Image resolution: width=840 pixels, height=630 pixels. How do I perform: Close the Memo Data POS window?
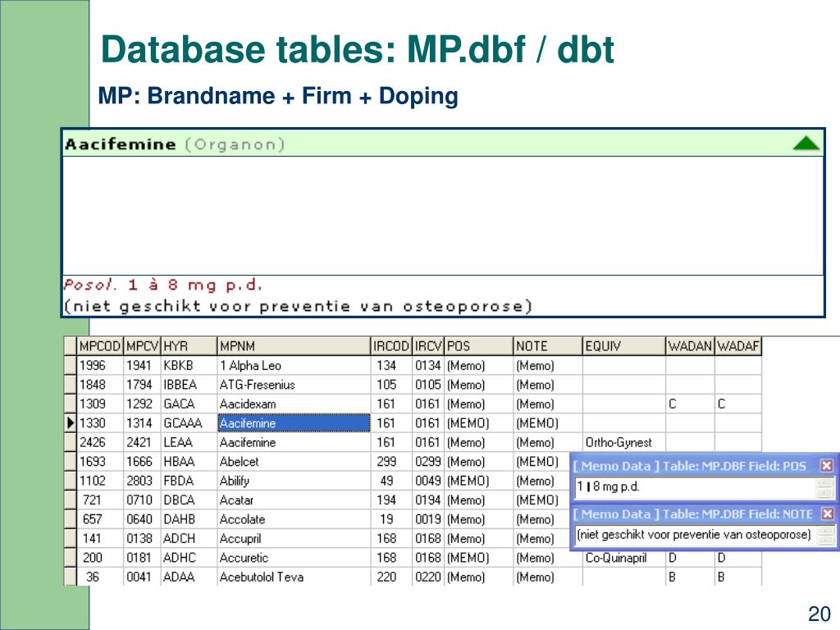click(827, 466)
